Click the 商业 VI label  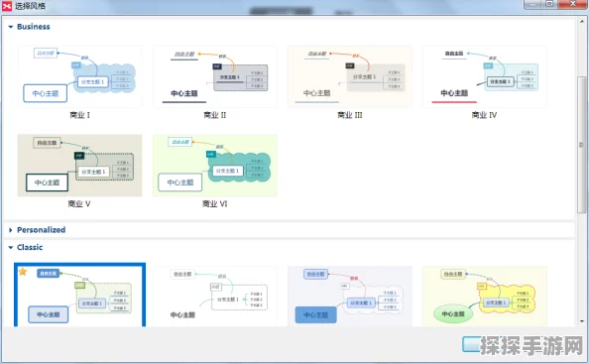click(215, 203)
